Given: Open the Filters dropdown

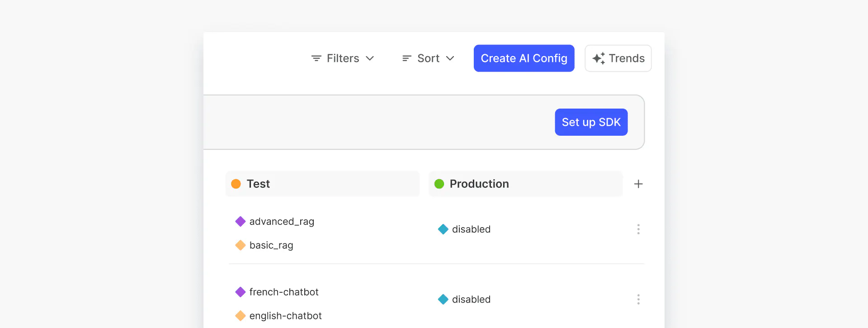Looking at the screenshot, I should point(343,58).
